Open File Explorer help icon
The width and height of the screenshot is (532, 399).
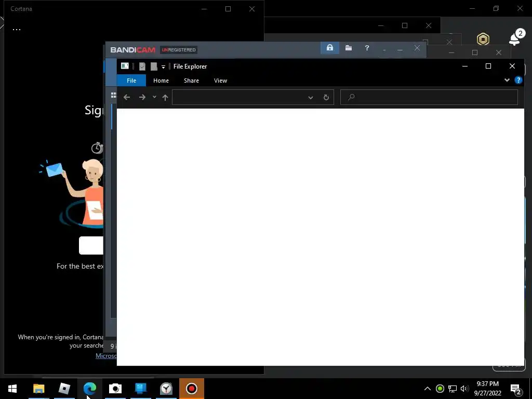click(518, 80)
